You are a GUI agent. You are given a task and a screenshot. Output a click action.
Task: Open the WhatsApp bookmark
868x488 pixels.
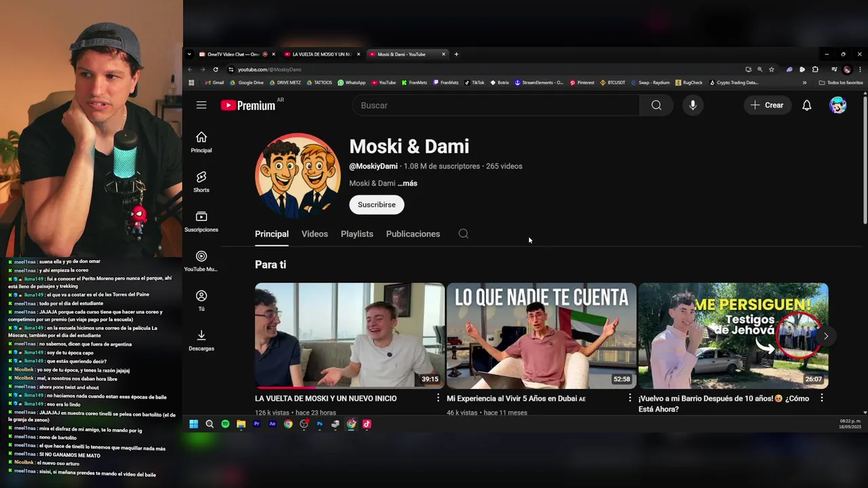click(351, 83)
